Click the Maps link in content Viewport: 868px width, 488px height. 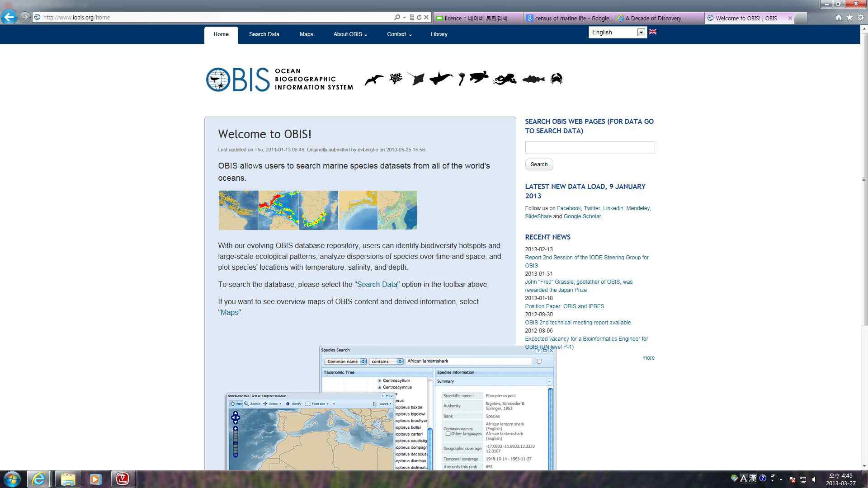coord(230,312)
